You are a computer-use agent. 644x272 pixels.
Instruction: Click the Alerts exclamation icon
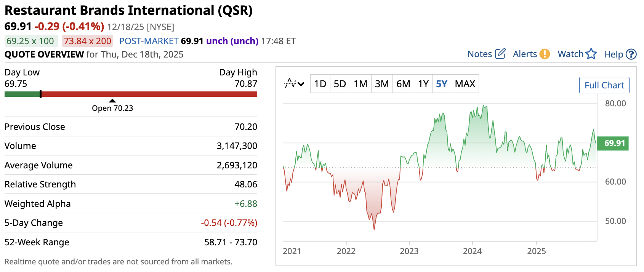545,54
